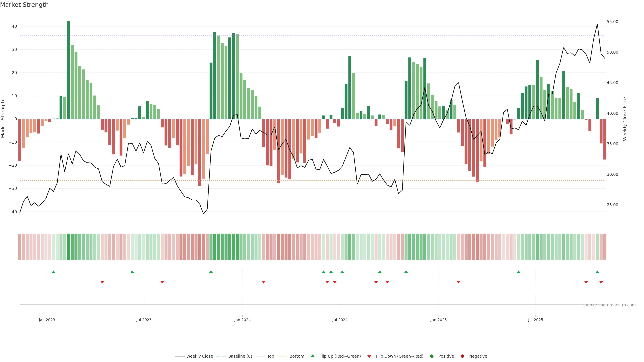Click darkest green heatmap cell in early 2023
Image resolution: width=644 pixels, height=362 pixels.
(x=68, y=247)
